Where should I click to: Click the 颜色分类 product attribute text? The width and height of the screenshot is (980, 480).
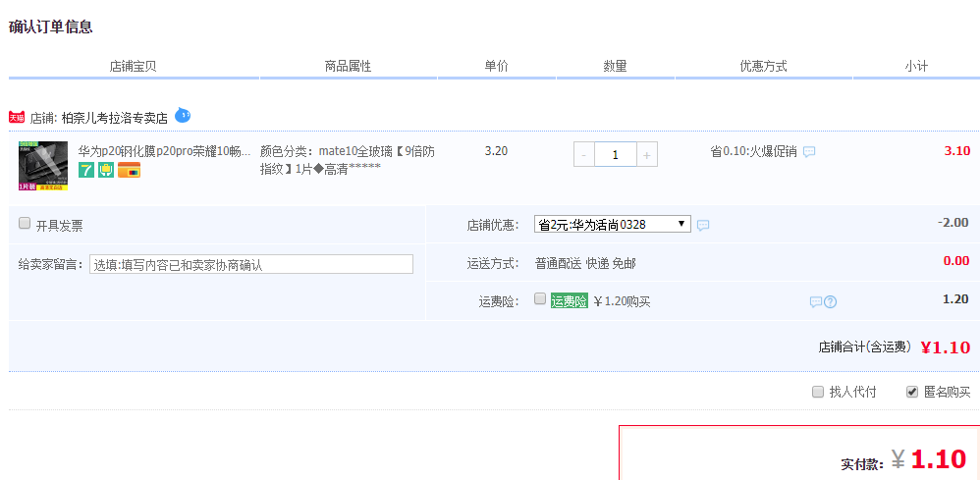point(348,159)
